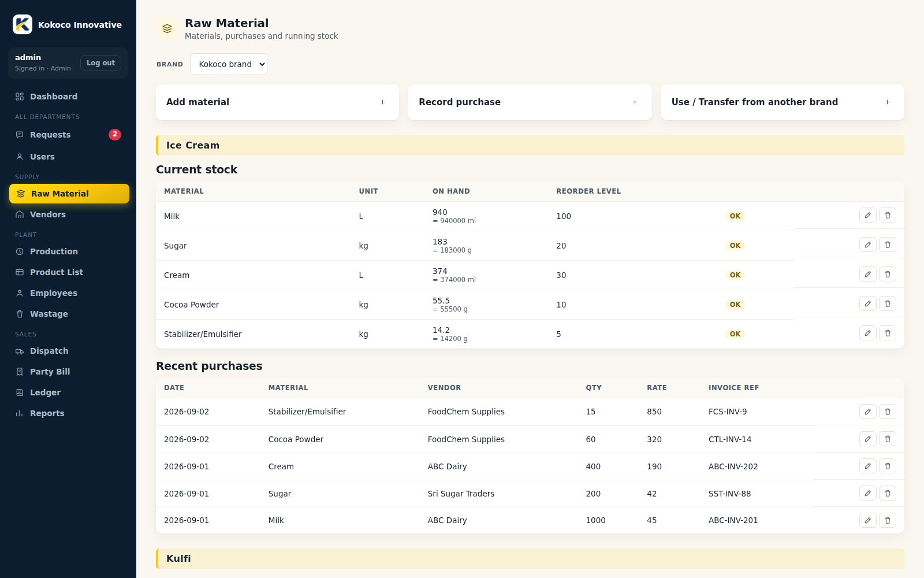Edit purchase with invoice FCS-INV-9

tap(867, 412)
